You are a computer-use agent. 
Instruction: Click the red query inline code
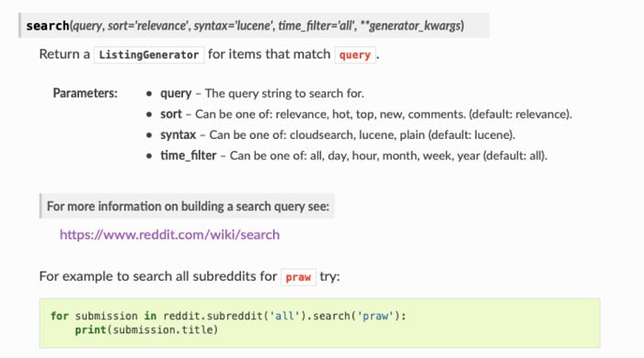[x=355, y=54]
